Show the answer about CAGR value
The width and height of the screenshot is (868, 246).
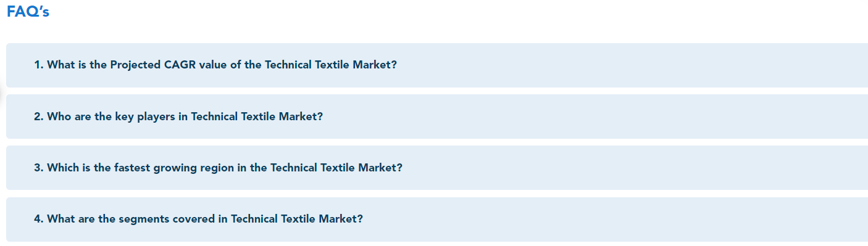(437, 65)
